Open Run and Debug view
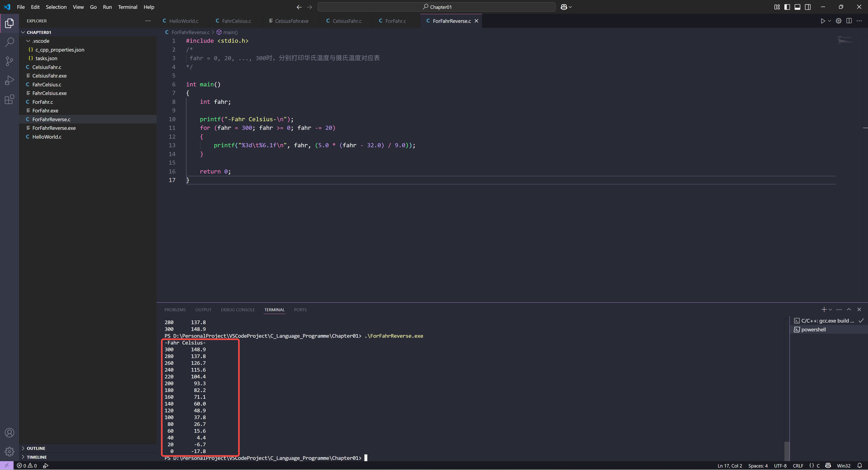 point(9,80)
